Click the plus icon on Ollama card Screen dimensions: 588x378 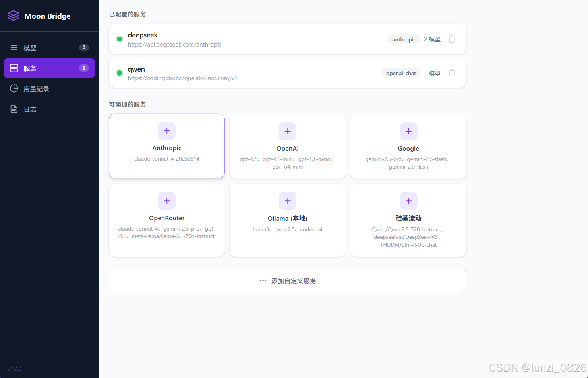coord(288,201)
